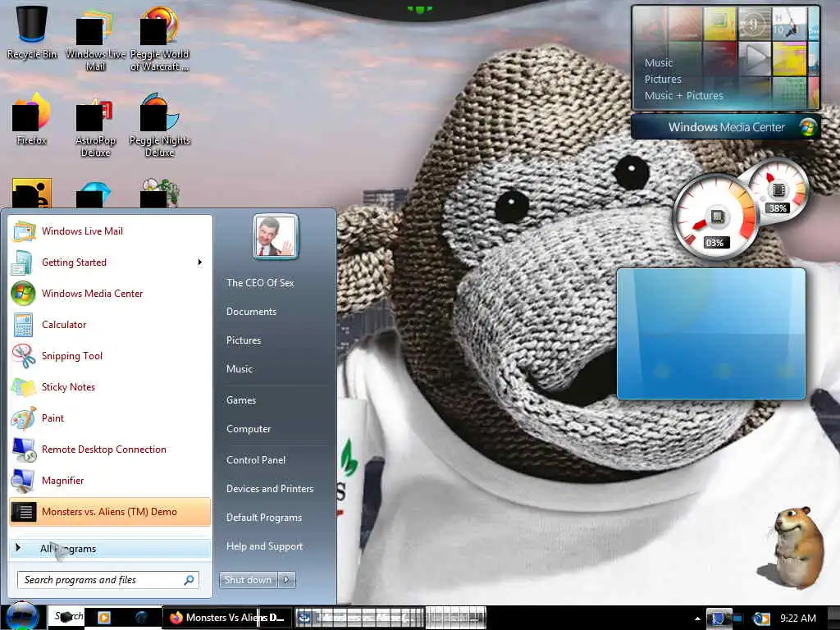Show hidden tray icons arrow

tap(697, 619)
